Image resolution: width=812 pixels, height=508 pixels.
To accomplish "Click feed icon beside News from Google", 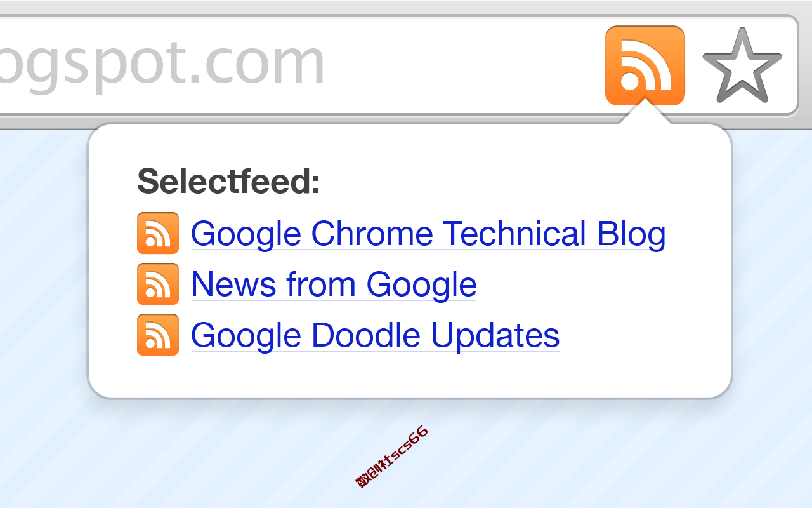I will pos(158,284).
